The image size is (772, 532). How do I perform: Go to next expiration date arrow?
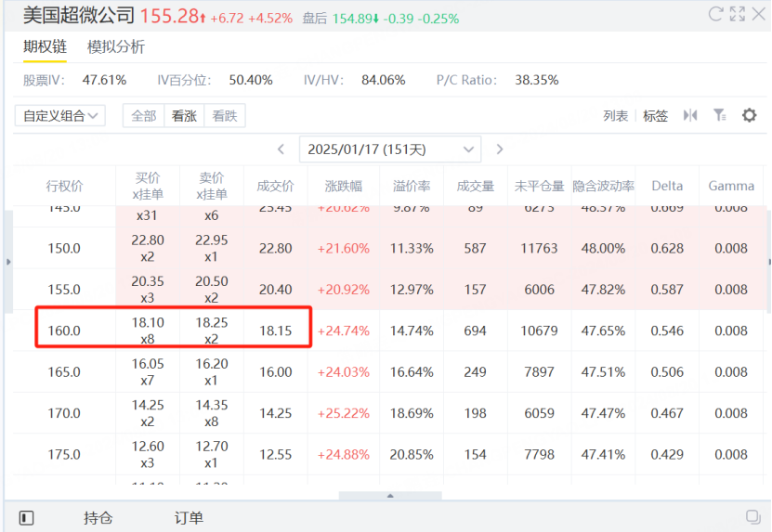pos(499,149)
